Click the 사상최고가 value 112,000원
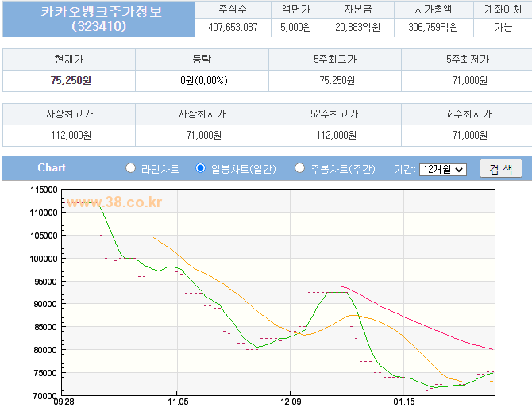532x415 pixels. (x=71, y=135)
